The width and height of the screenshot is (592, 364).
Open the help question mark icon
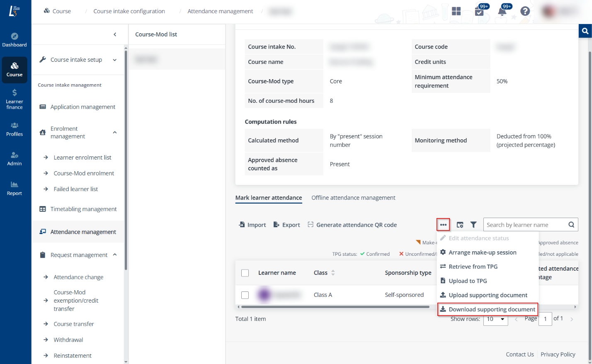pyautogui.click(x=525, y=12)
